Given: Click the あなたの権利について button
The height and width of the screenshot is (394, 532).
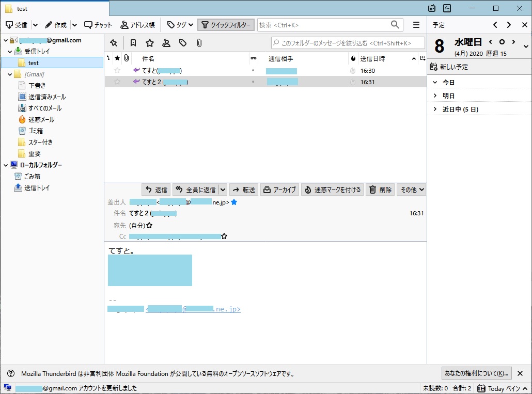Looking at the screenshot, I should [x=476, y=373].
